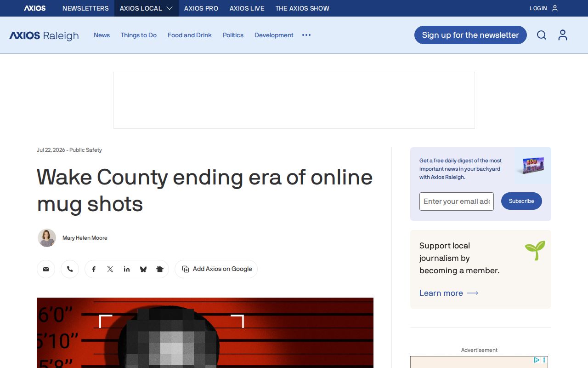Open Axios Pro menu item
The height and width of the screenshot is (368, 588).
point(201,8)
